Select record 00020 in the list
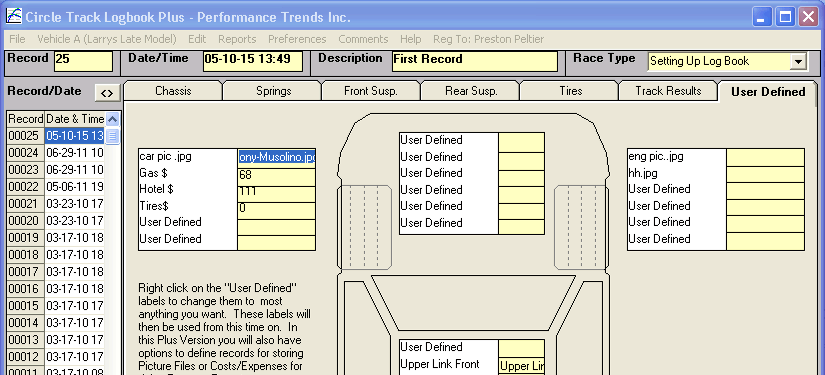The image size is (825, 375). tap(56, 221)
